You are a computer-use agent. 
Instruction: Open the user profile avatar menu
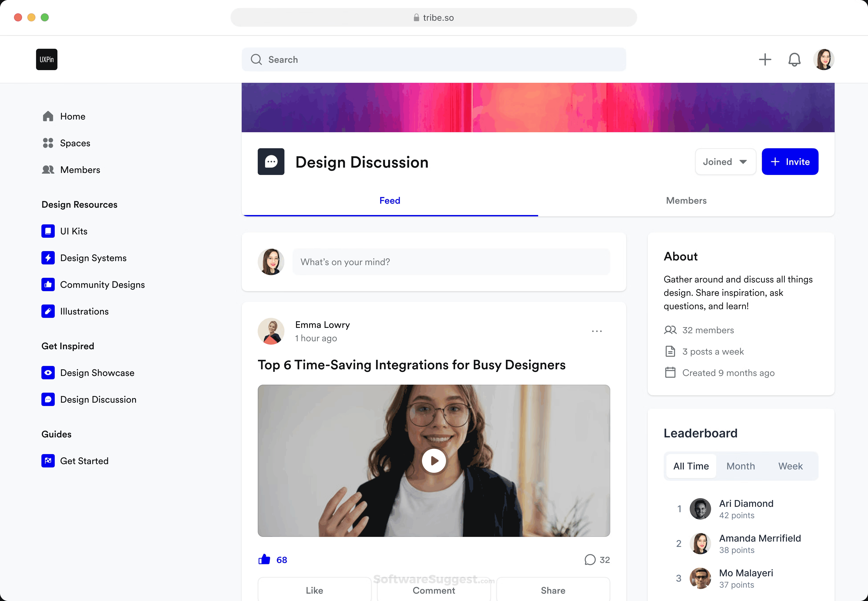pyautogui.click(x=823, y=59)
